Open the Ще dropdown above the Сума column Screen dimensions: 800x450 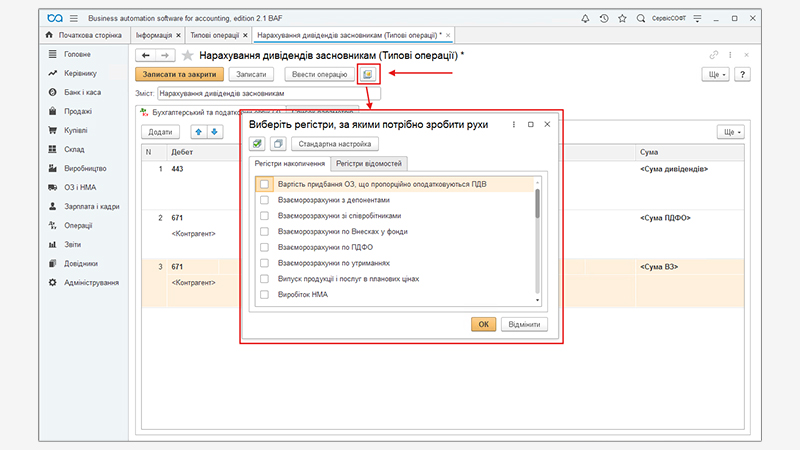click(731, 132)
